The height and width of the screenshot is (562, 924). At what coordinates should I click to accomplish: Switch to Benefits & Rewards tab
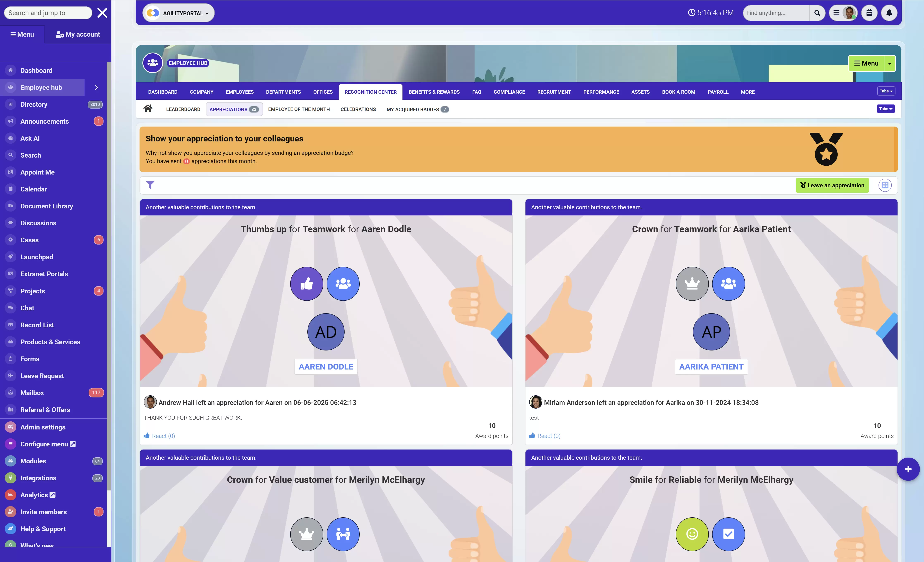click(x=434, y=92)
